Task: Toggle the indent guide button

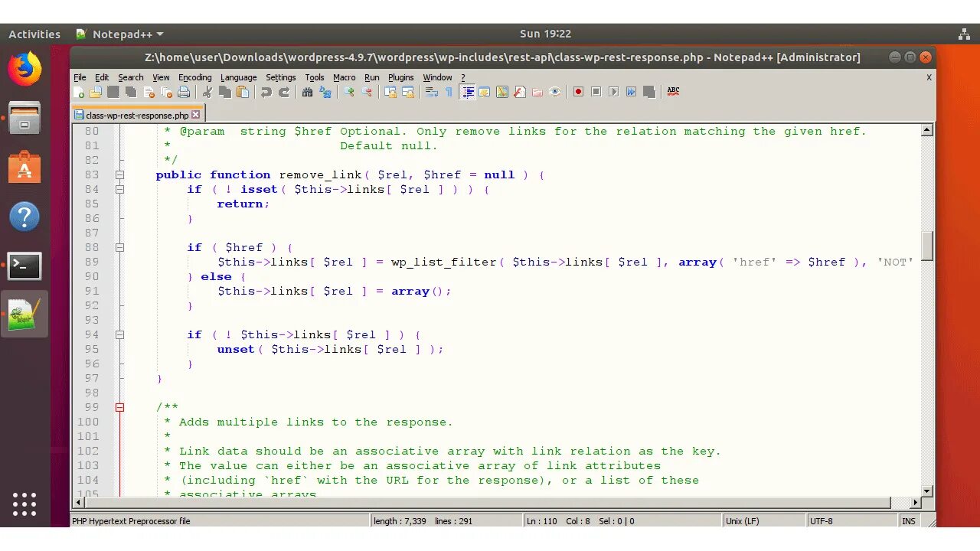Action: pyautogui.click(x=468, y=92)
